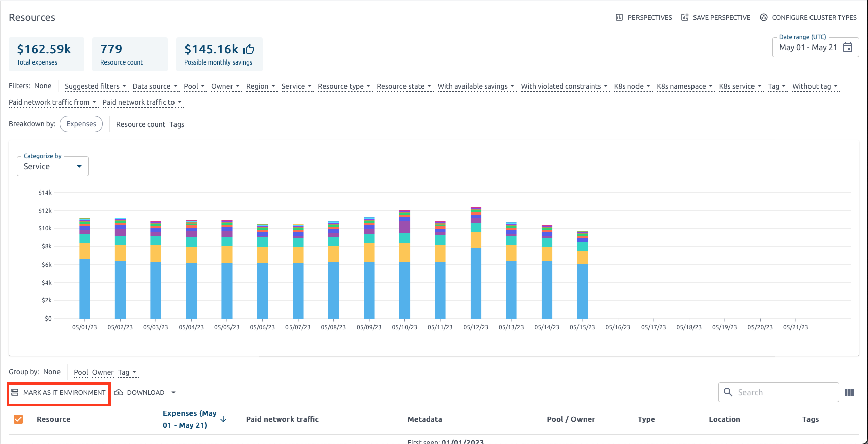The image size is (868, 444).
Task: Click the Tags column header
Action: point(811,419)
